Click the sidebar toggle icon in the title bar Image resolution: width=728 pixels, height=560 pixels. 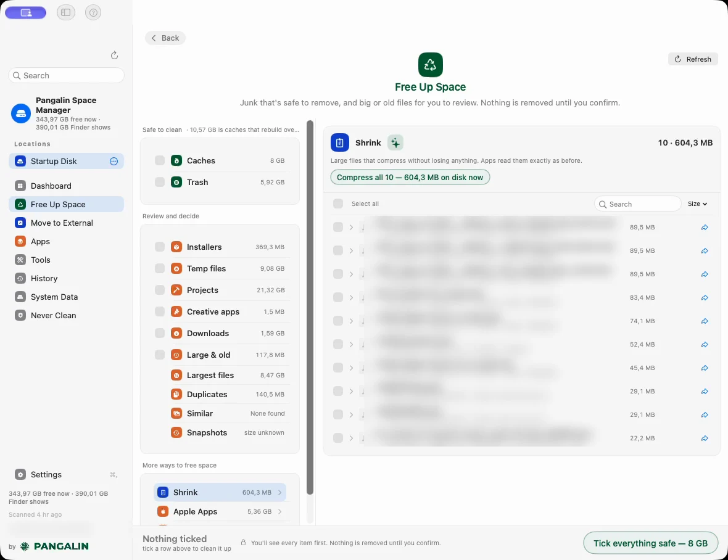[x=66, y=12]
